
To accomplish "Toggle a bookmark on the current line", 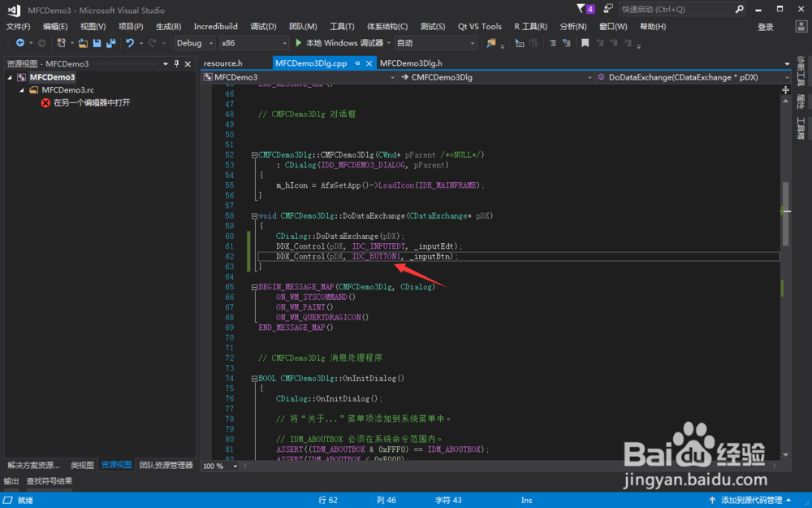I will pos(585,43).
